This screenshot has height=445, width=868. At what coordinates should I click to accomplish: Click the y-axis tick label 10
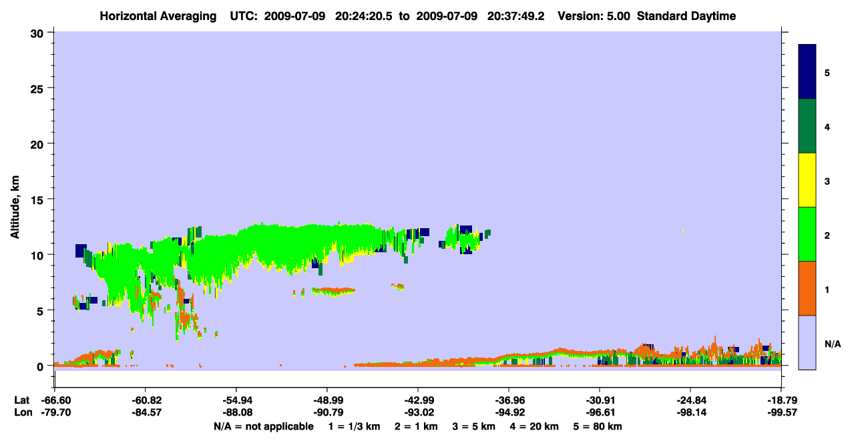39,255
